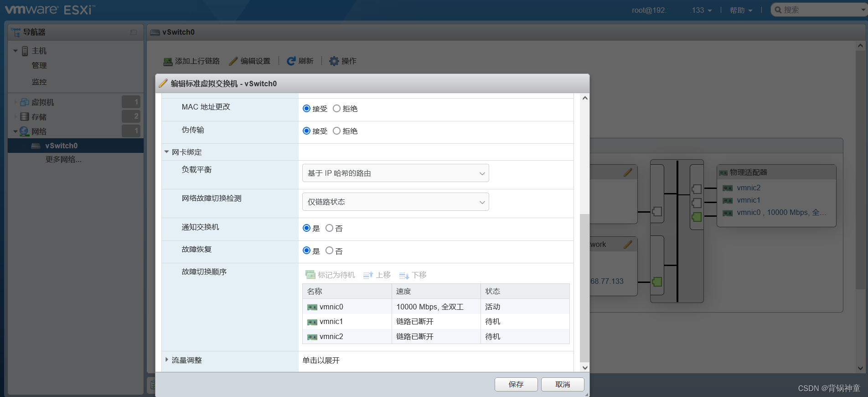Click the Edit settings (编辑设置) pencil icon

click(233, 61)
